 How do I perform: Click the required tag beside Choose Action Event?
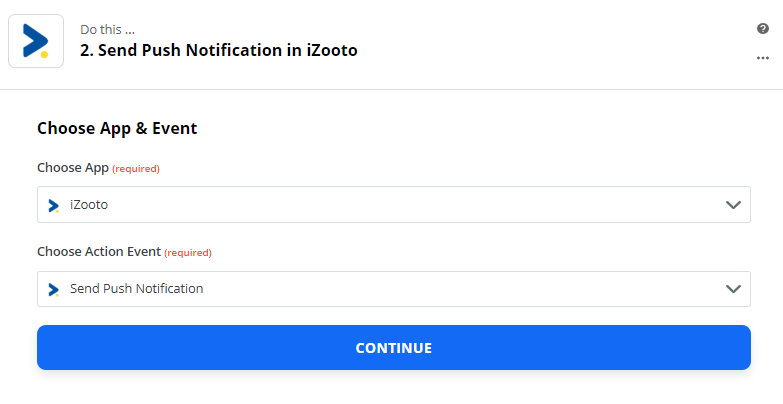pyautogui.click(x=188, y=253)
